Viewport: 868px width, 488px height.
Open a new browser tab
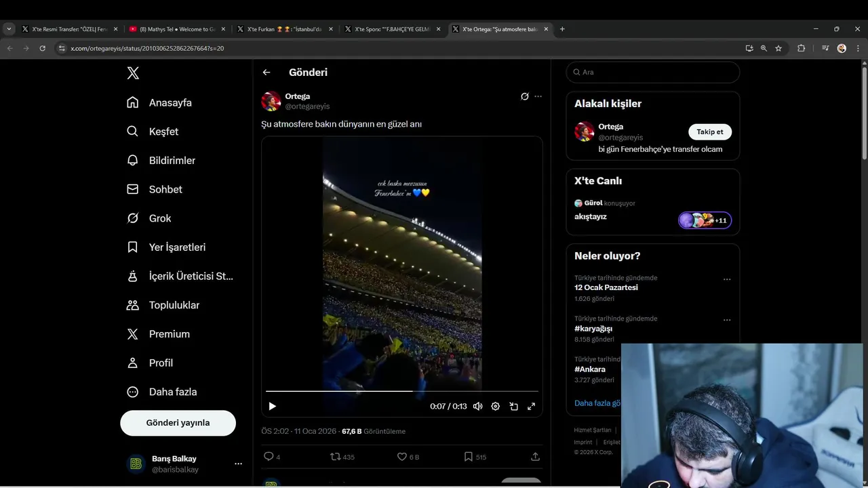pos(562,29)
